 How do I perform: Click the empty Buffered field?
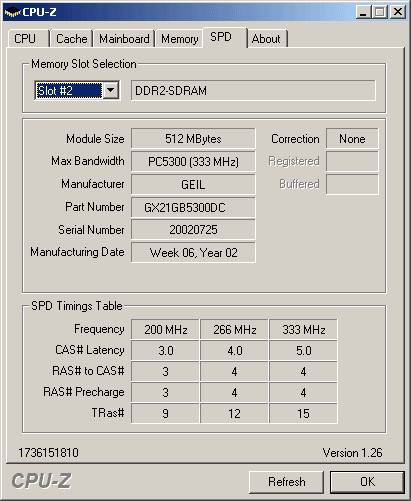(x=352, y=184)
